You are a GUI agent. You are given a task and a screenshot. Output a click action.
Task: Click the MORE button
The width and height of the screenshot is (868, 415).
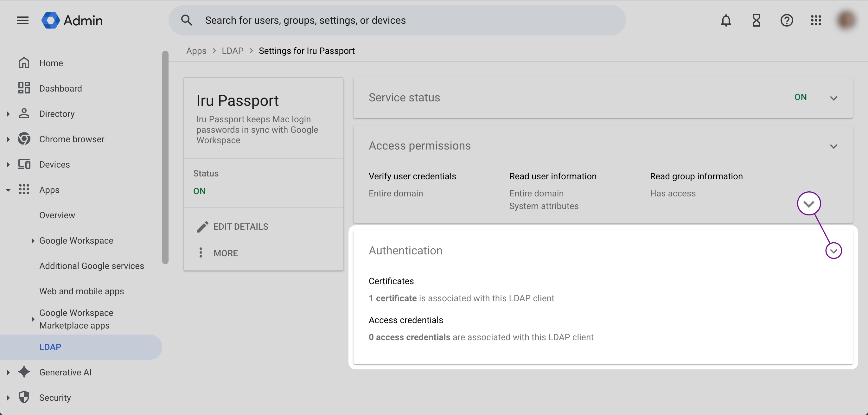[x=218, y=253]
